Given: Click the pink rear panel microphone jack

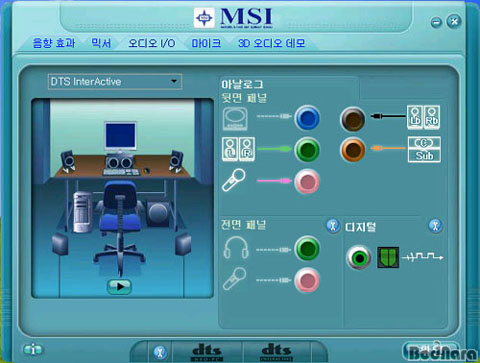Looking at the screenshot, I should [307, 181].
